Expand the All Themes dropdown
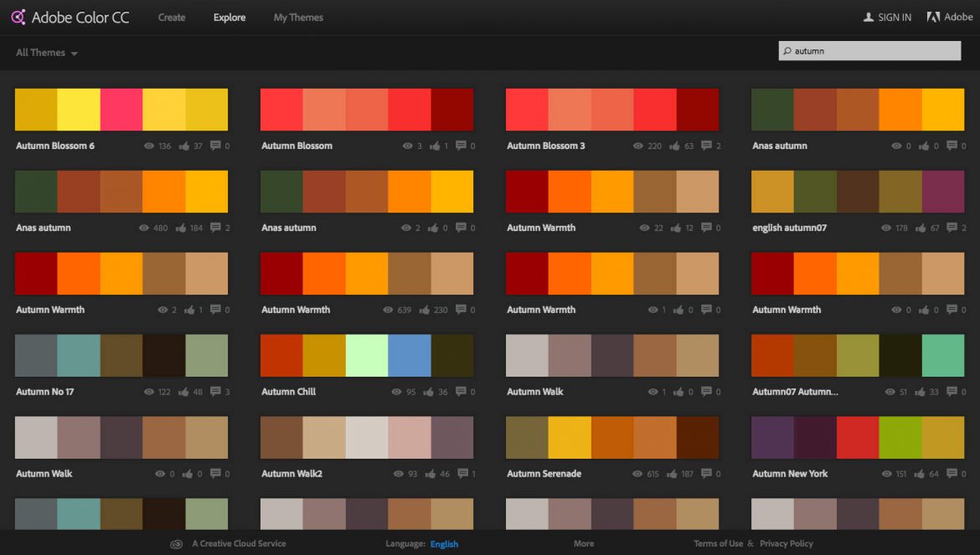Viewport: 980px width, 555px height. (47, 53)
